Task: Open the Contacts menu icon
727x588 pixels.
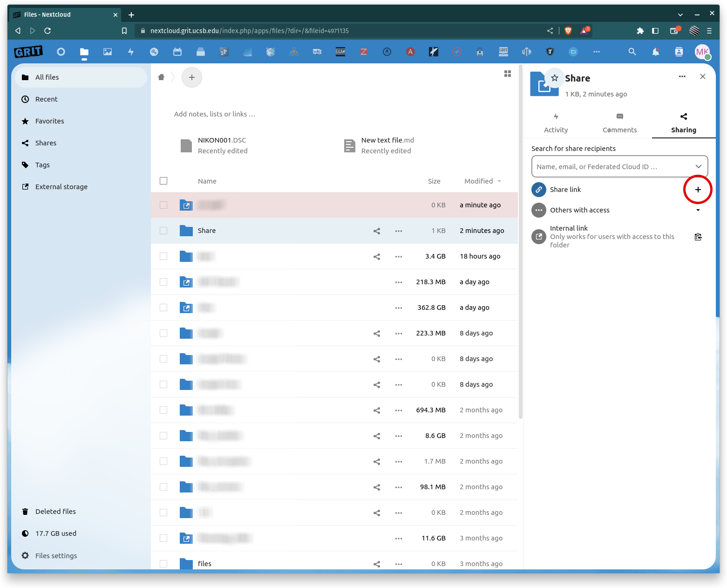Action: (x=679, y=52)
